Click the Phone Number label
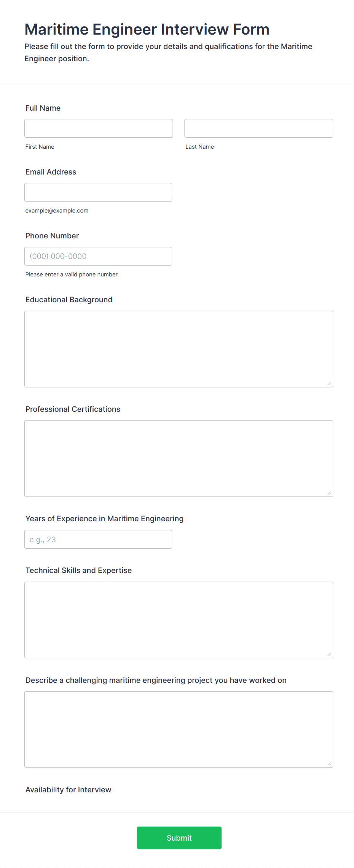Screen dimensions: 354x868 [52, 236]
